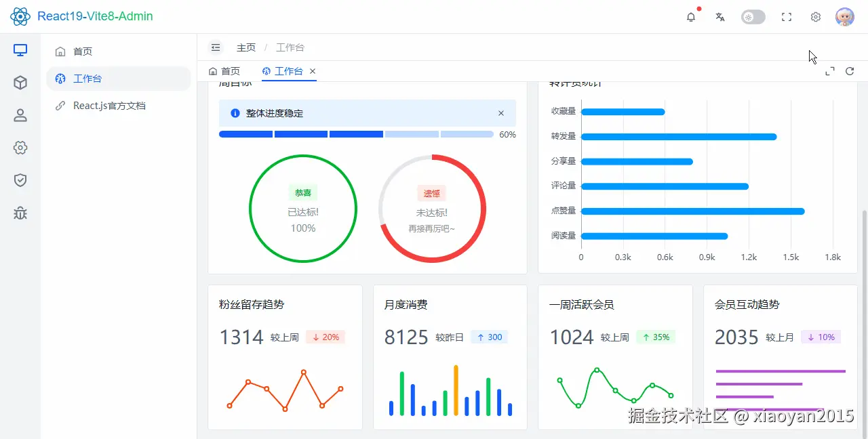Select the monitor dashboard sidebar icon
Viewport: 868px width, 439px height.
point(20,50)
